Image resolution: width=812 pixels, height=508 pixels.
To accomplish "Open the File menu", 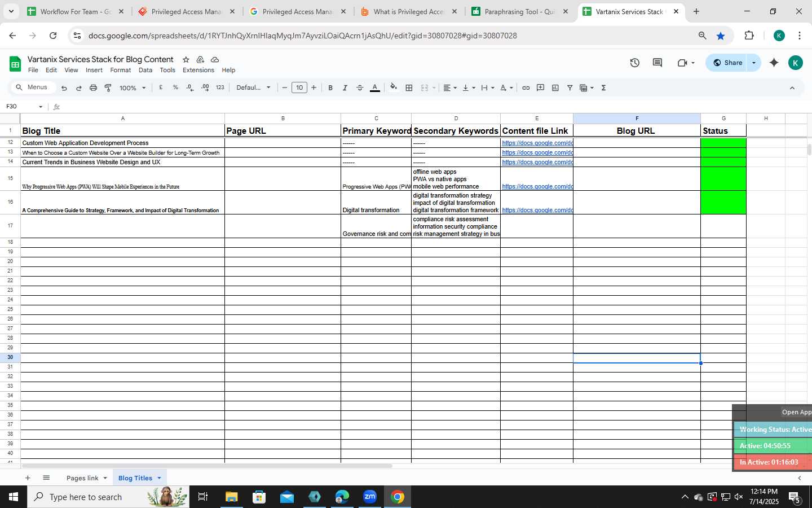I will tap(33, 71).
